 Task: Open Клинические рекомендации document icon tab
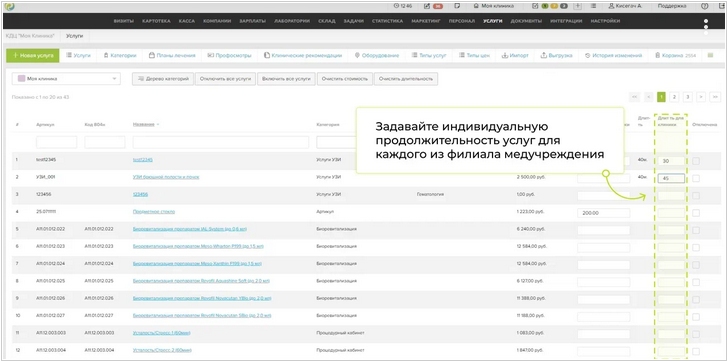[267, 56]
